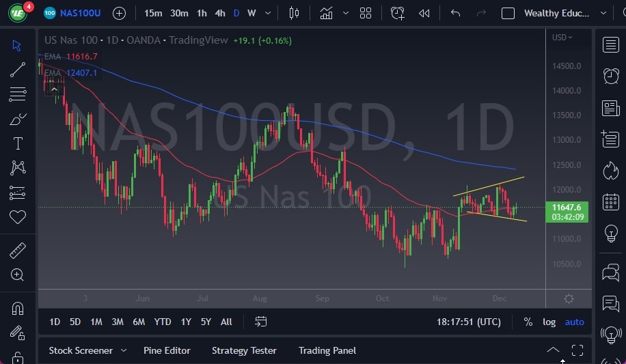
Task: Open the ideas lightbulb panel
Action: pos(611,234)
